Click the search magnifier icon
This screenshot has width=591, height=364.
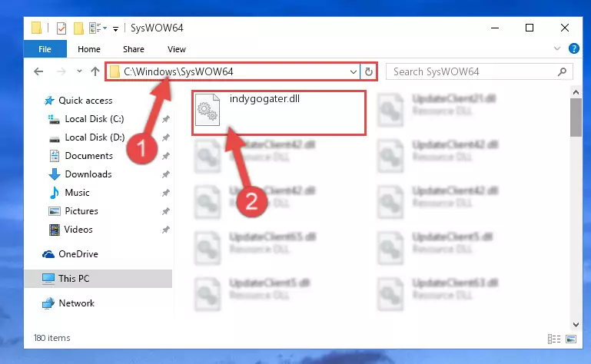pos(562,71)
